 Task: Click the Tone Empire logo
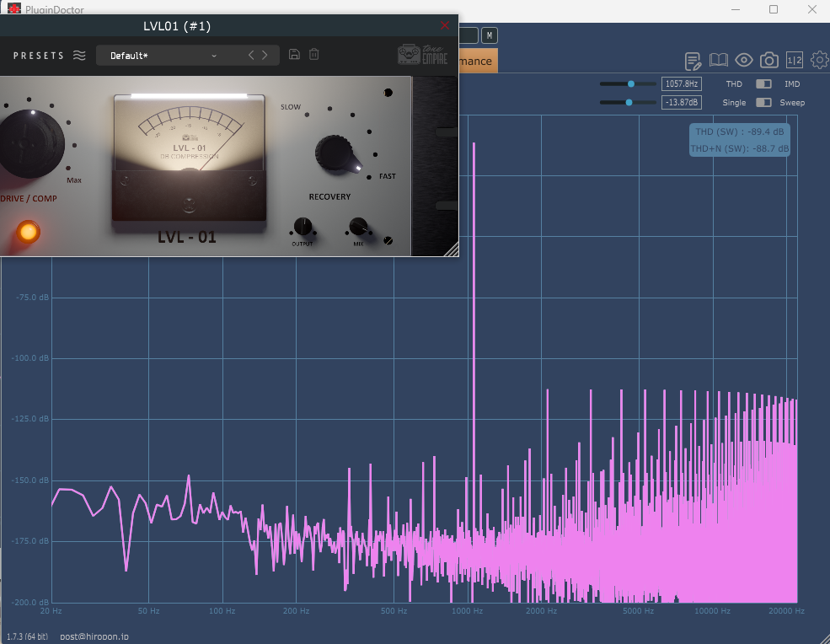(x=422, y=55)
